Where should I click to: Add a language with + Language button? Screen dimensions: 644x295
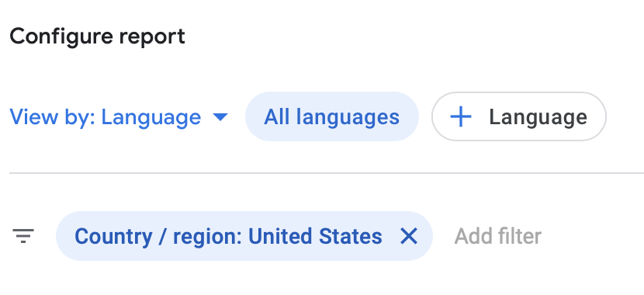[x=519, y=116]
